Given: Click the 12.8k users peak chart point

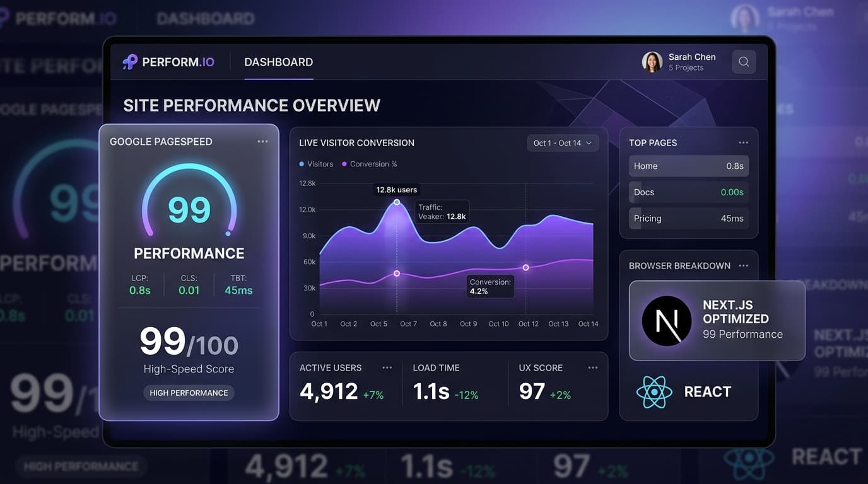Looking at the screenshot, I should pos(397,202).
